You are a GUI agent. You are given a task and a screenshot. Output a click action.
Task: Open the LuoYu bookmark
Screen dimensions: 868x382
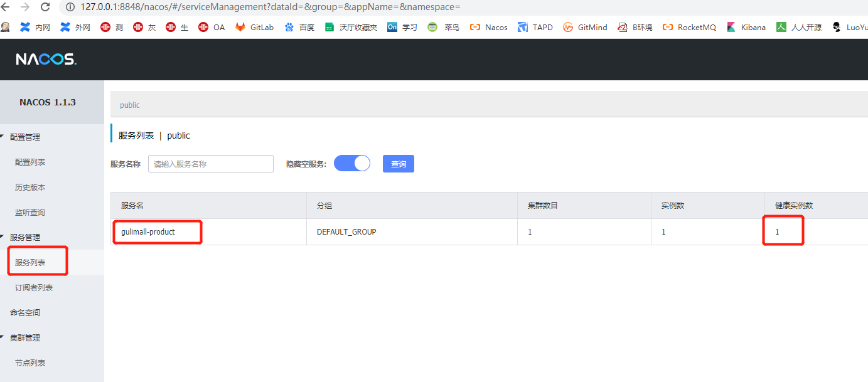pos(850,27)
